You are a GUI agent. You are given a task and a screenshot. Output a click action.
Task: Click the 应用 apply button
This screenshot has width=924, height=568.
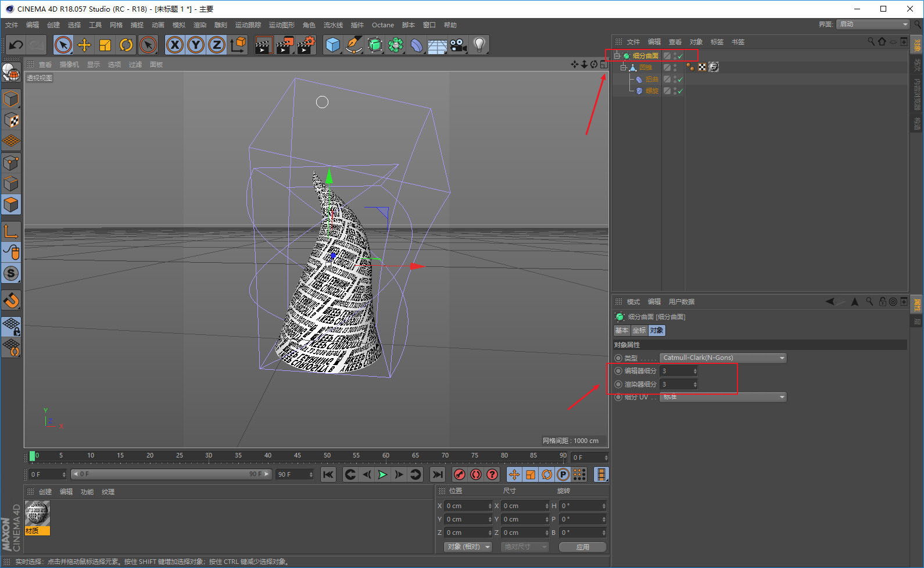click(x=583, y=547)
